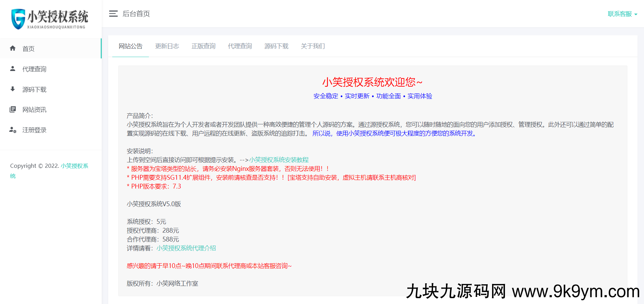The height and width of the screenshot is (304, 644).
Task: Open the 联系客服 dropdown
Action: click(x=622, y=14)
